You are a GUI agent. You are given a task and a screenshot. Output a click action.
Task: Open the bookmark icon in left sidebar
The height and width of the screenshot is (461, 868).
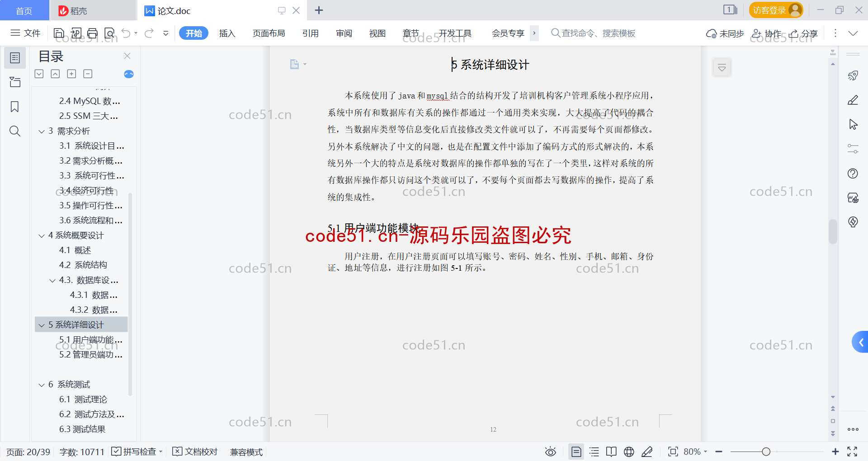coord(15,107)
